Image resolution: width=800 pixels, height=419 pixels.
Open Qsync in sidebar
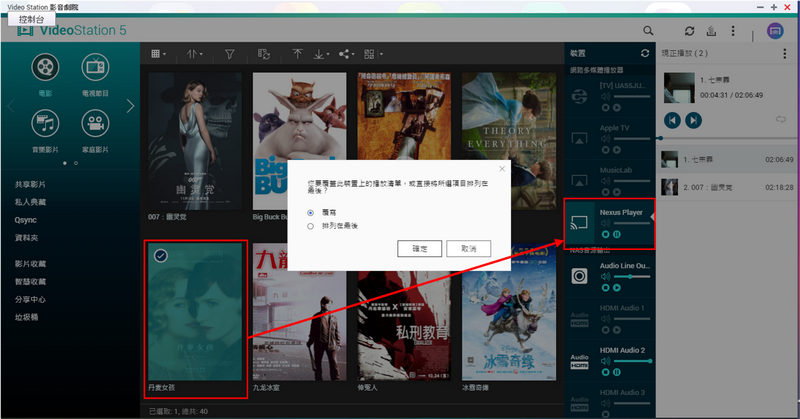tap(26, 220)
